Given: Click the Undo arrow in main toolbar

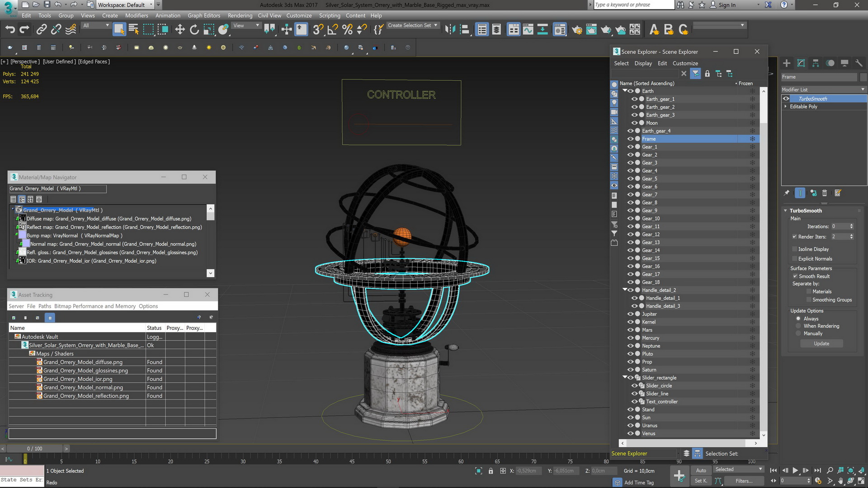Looking at the screenshot, I should [10, 30].
